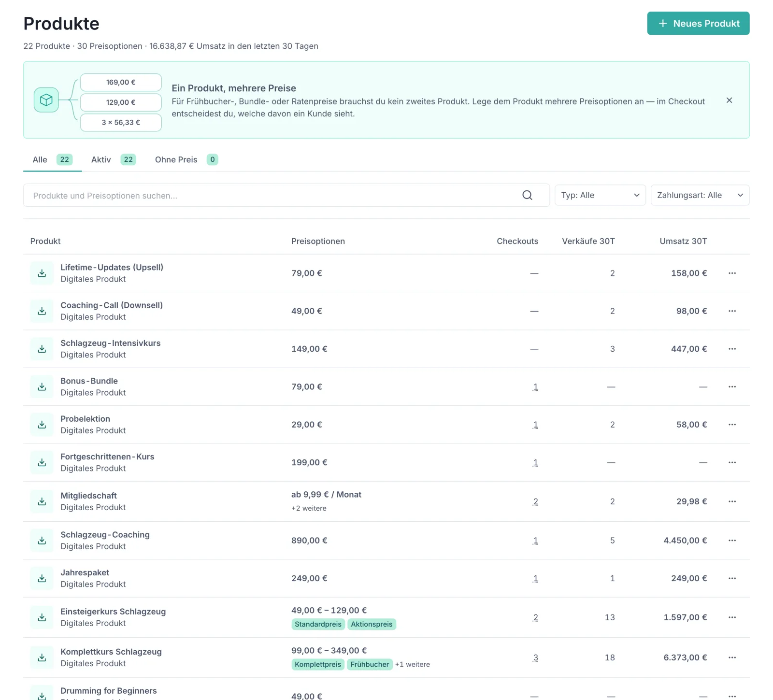Click download icon of Schlagzeug-Coaching
Screen dimensions: 773x700
point(42,541)
